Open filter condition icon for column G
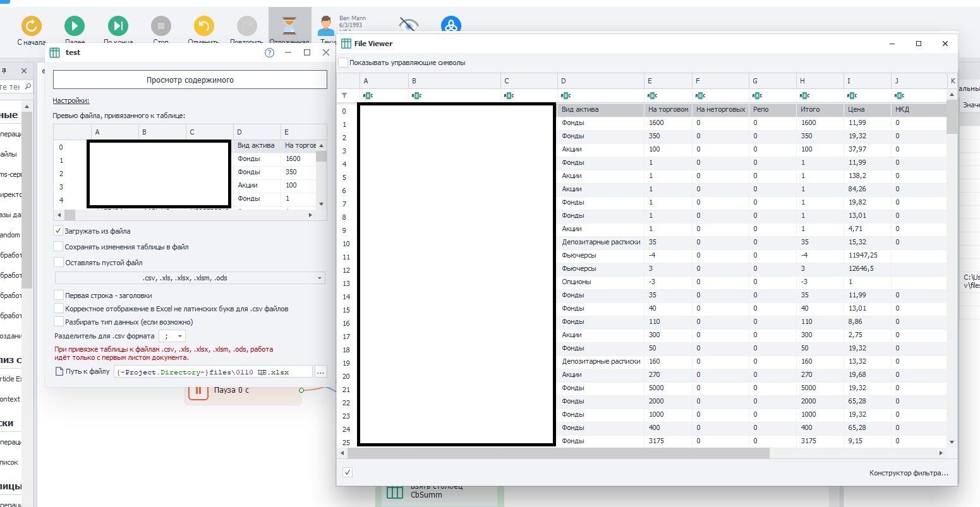Viewport: 980px width, 507px height. tap(757, 95)
